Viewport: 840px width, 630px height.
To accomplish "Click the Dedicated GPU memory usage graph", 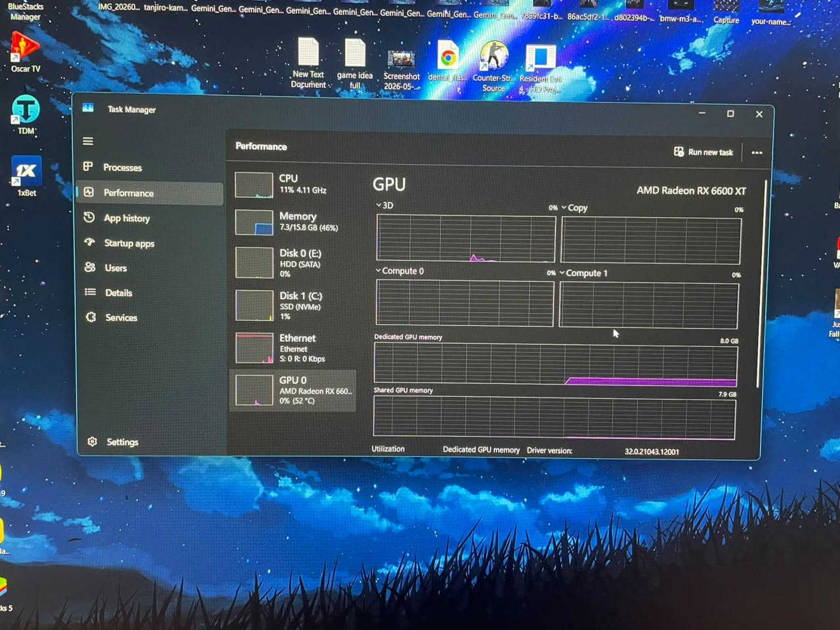I will [x=555, y=364].
